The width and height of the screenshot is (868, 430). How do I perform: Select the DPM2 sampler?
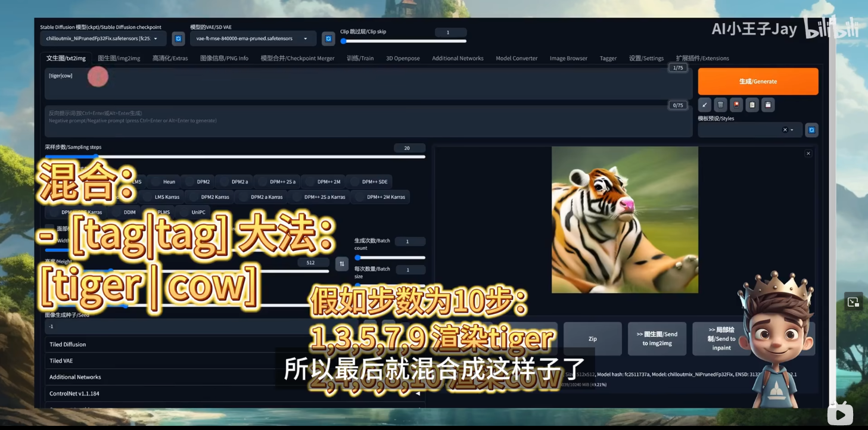coord(198,182)
